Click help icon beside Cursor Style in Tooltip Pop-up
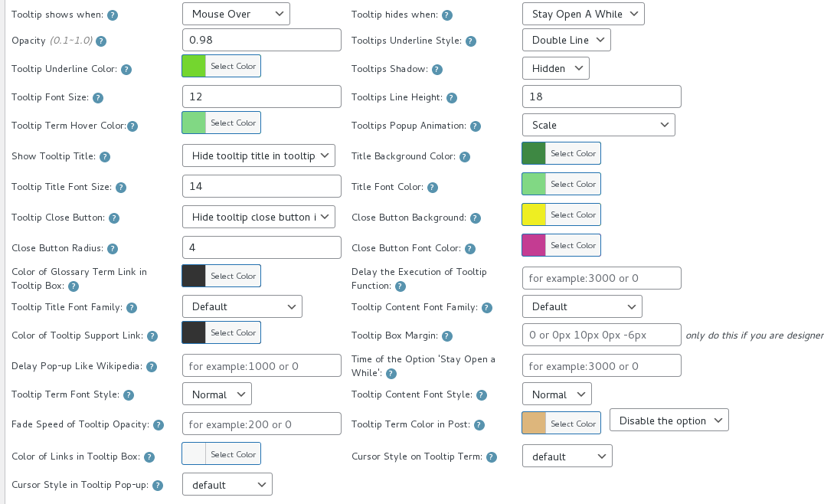 click(158, 486)
